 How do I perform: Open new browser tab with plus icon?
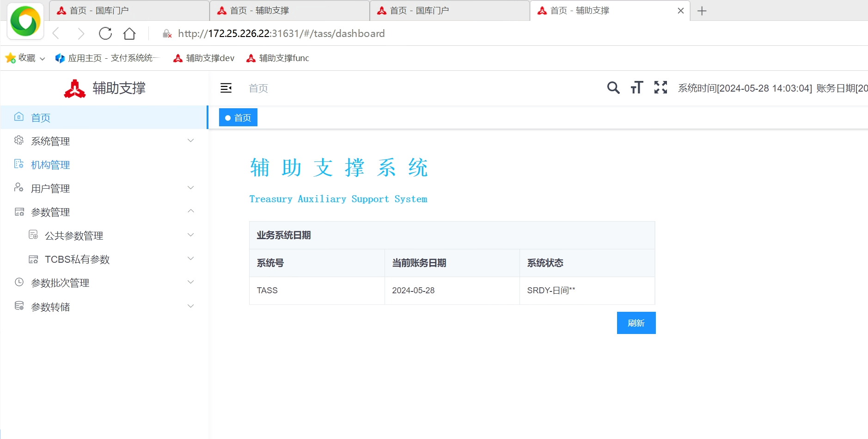702,11
